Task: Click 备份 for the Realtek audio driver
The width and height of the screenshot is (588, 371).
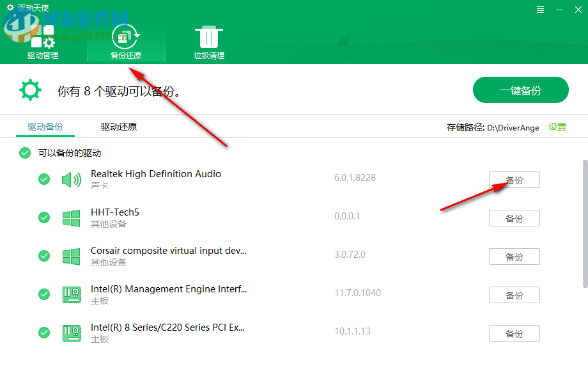Action: [514, 179]
